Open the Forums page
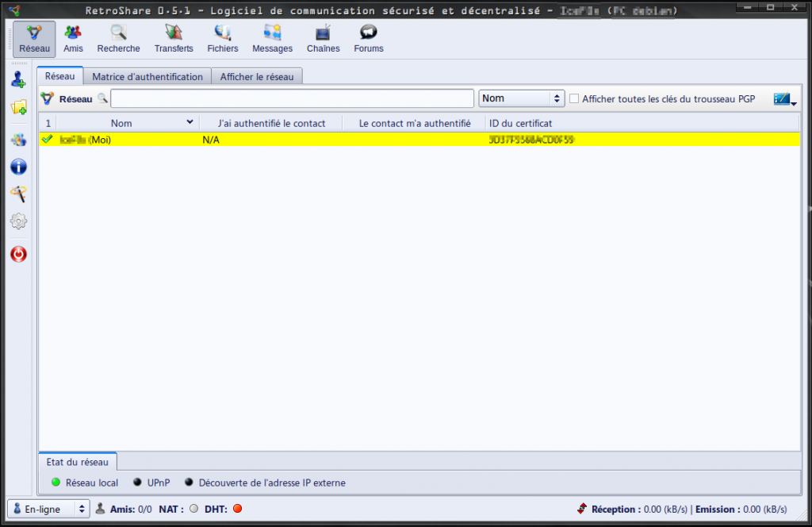Screen dimensions: 812x527 coord(369,39)
